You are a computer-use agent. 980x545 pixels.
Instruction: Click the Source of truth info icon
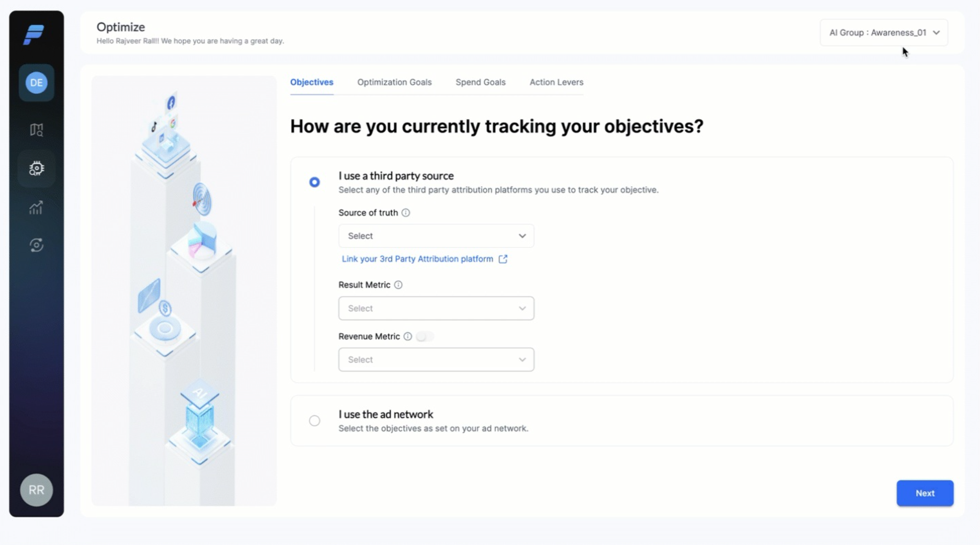tap(406, 213)
